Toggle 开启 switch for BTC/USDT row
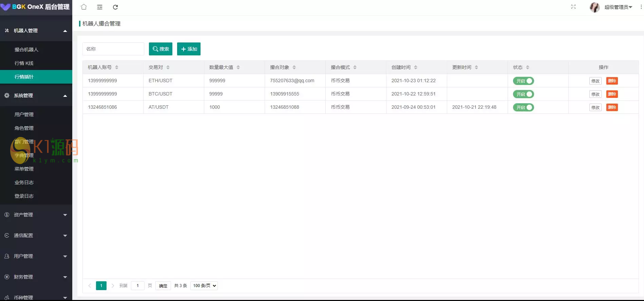The width and height of the screenshot is (644, 301). pos(523,94)
